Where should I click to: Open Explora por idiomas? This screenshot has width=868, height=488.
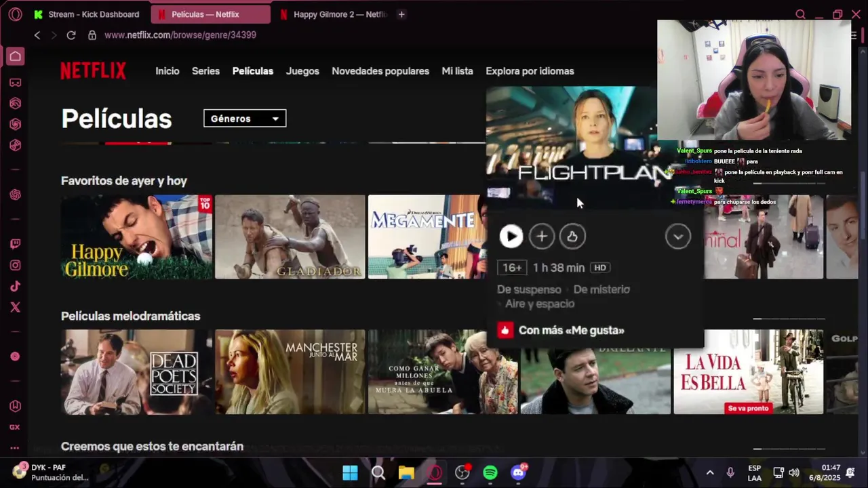tap(530, 70)
